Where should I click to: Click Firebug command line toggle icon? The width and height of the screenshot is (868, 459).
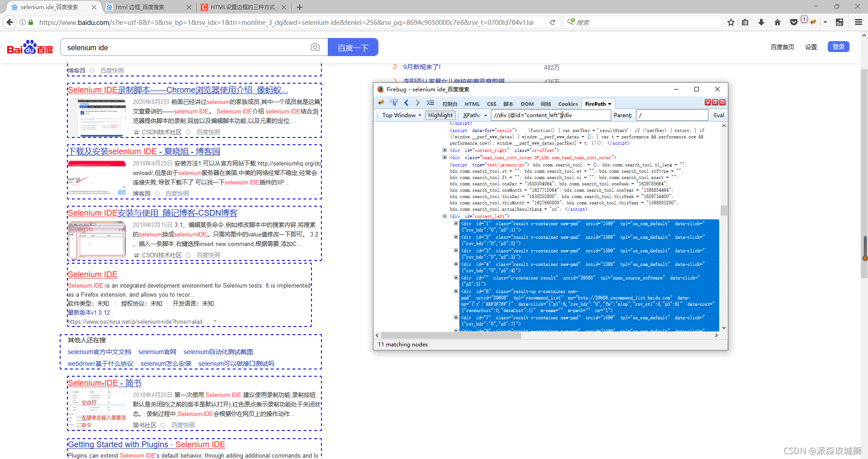pyautogui.click(x=430, y=103)
